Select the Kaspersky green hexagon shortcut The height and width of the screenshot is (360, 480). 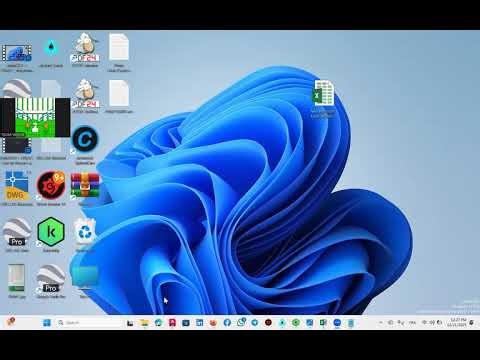pos(51,232)
